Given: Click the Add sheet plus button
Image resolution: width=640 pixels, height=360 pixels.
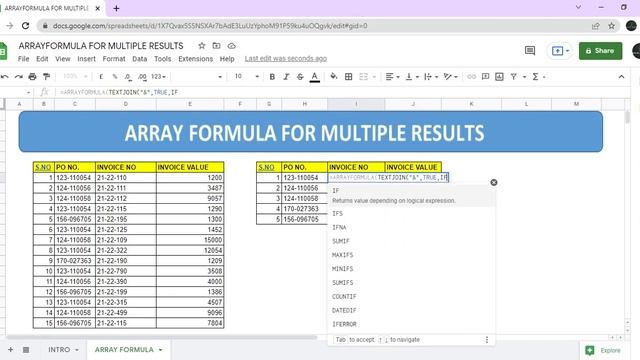Looking at the screenshot, I should tap(11, 350).
